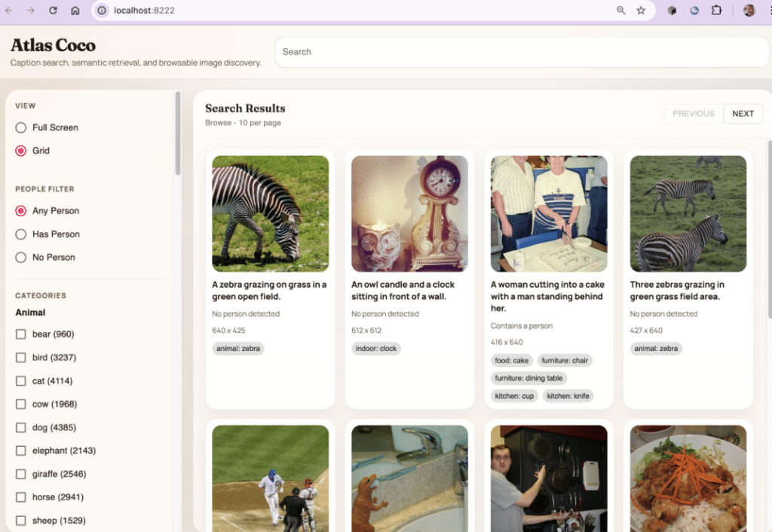Click the 'furniture: chair' tag
Viewport: 772px width, 532px height.
[x=565, y=360]
